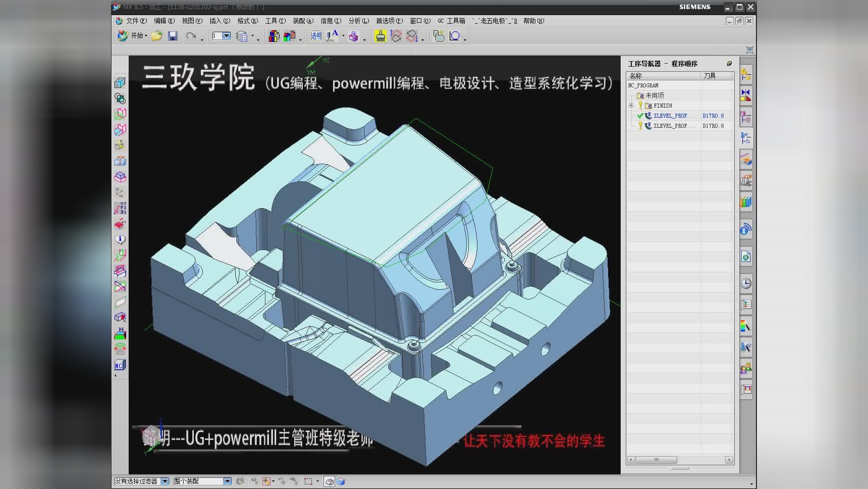This screenshot has height=489, width=868.
Task: Open the 插入(S) menu
Action: [x=220, y=21]
